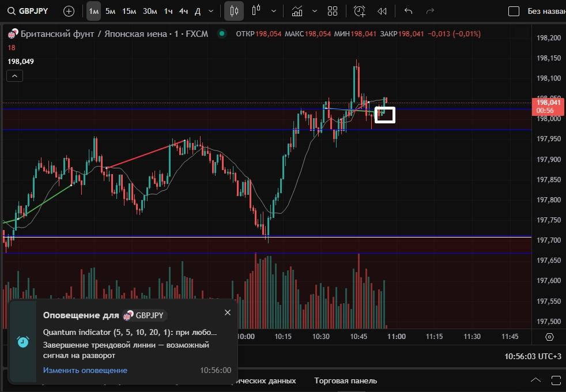Switch to the 15m timeframe
This screenshot has height=392, width=566.
point(129,11)
